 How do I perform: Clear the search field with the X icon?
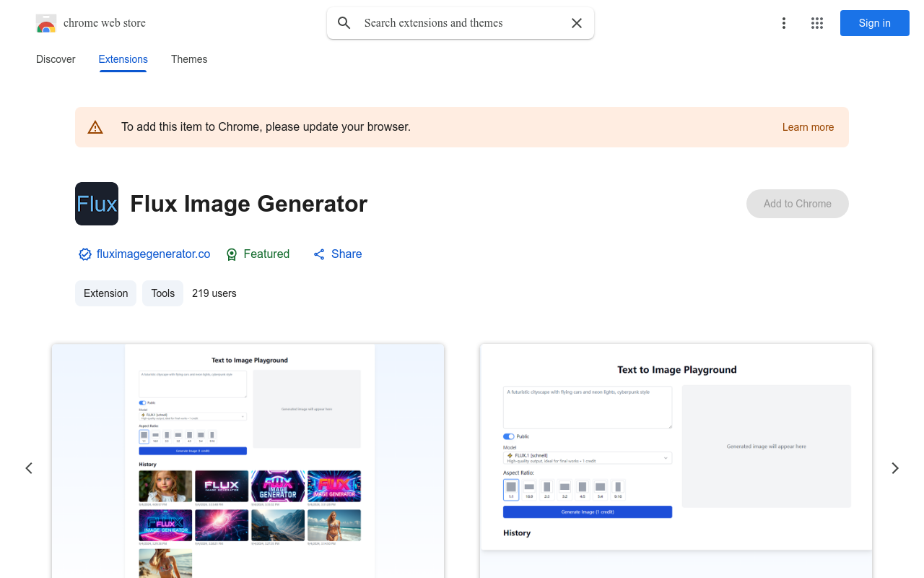[577, 23]
